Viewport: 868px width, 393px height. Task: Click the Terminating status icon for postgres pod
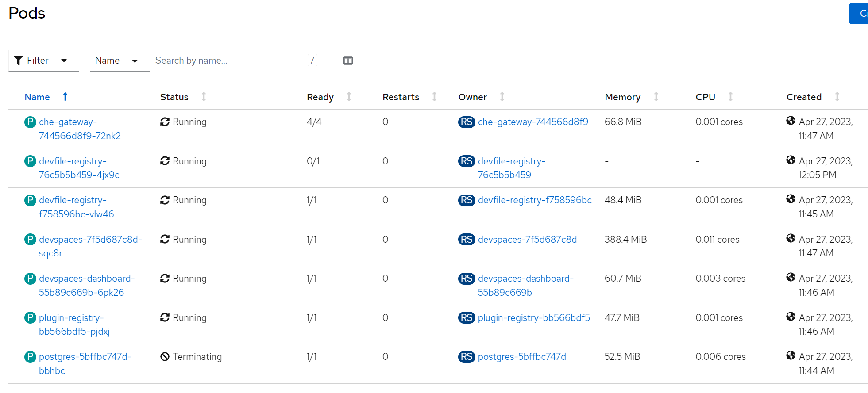click(x=165, y=357)
